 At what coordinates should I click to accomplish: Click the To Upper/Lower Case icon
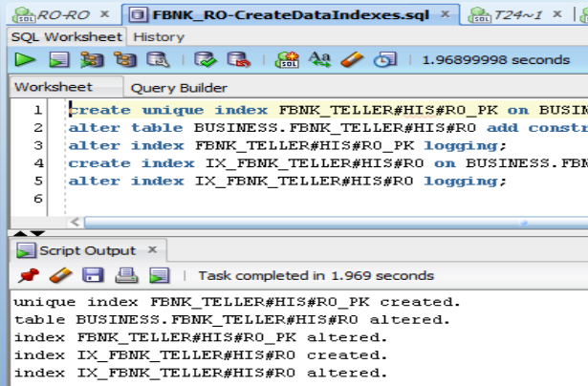point(320,59)
